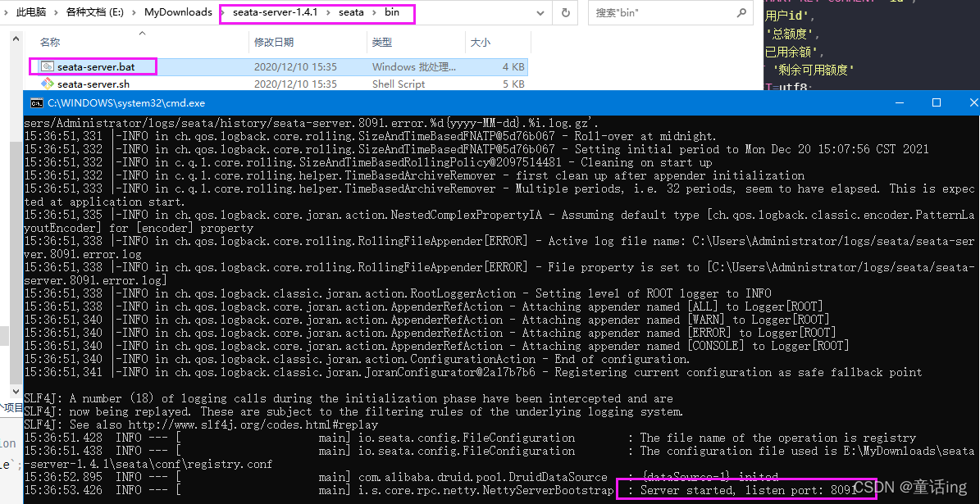Go to 此电脑 in the address bar
The width and height of the screenshot is (980, 504).
click(x=33, y=12)
